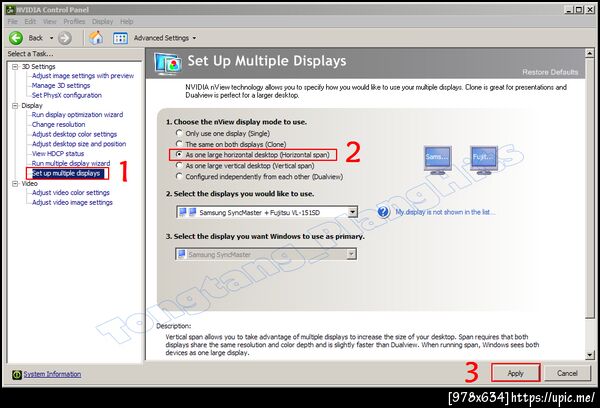Open Run multiple display wizard

[71, 163]
